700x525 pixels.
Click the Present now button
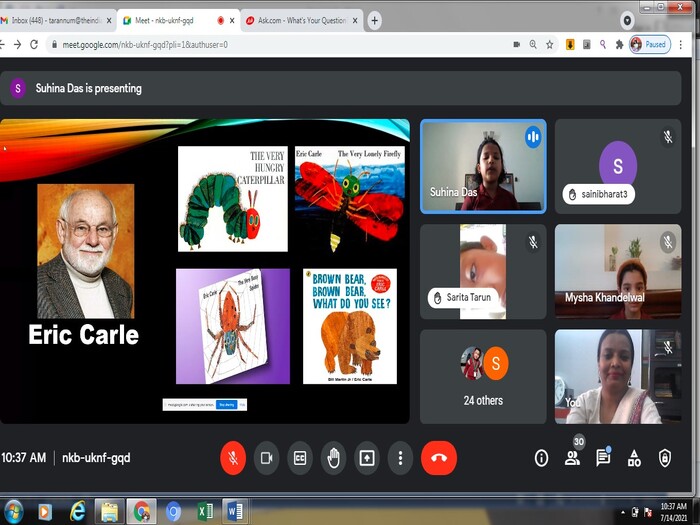tap(367, 458)
